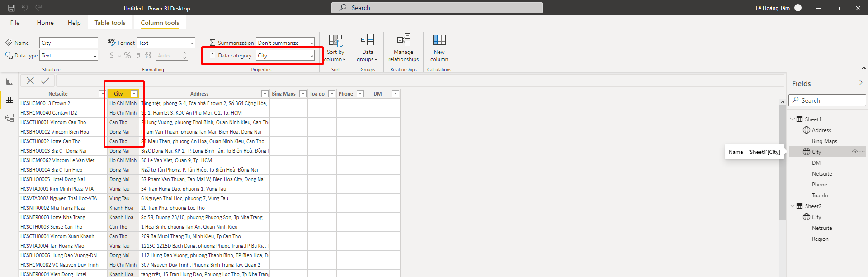Image resolution: width=868 pixels, height=277 pixels.
Task: Switch to Column tools tab
Action: pos(160,23)
